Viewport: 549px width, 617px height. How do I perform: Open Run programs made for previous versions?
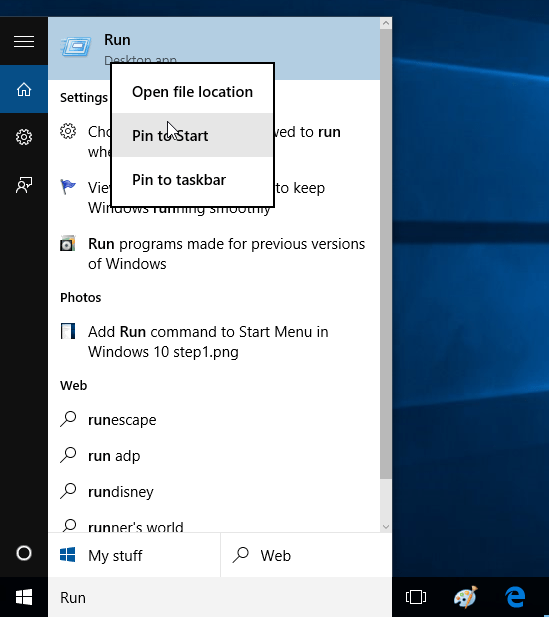pyautogui.click(x=214, y=253)
